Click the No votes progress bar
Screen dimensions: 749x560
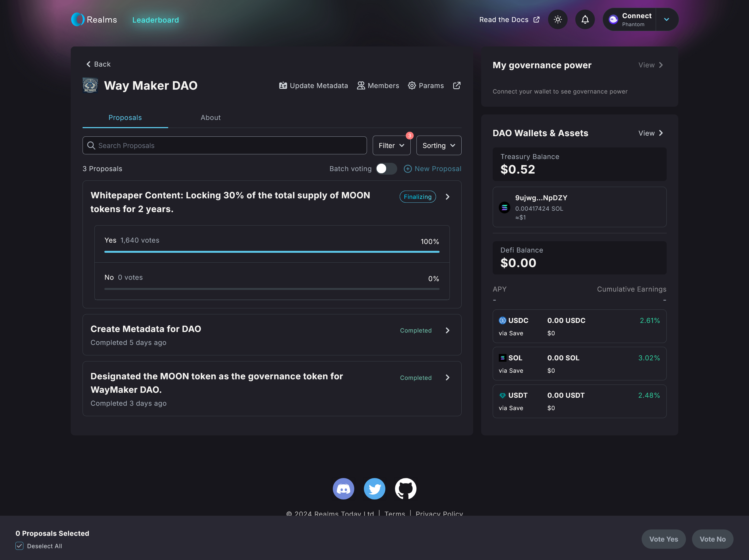pos(272,289)
